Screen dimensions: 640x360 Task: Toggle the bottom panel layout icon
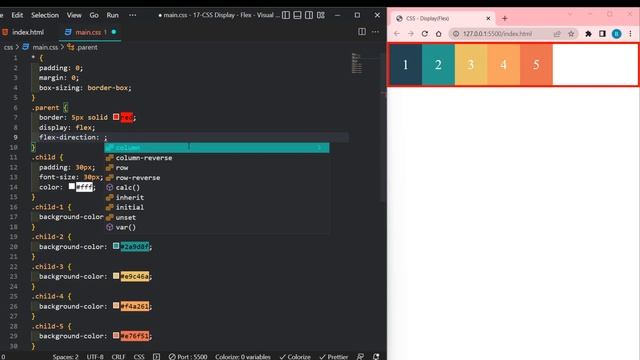point(298,15)
